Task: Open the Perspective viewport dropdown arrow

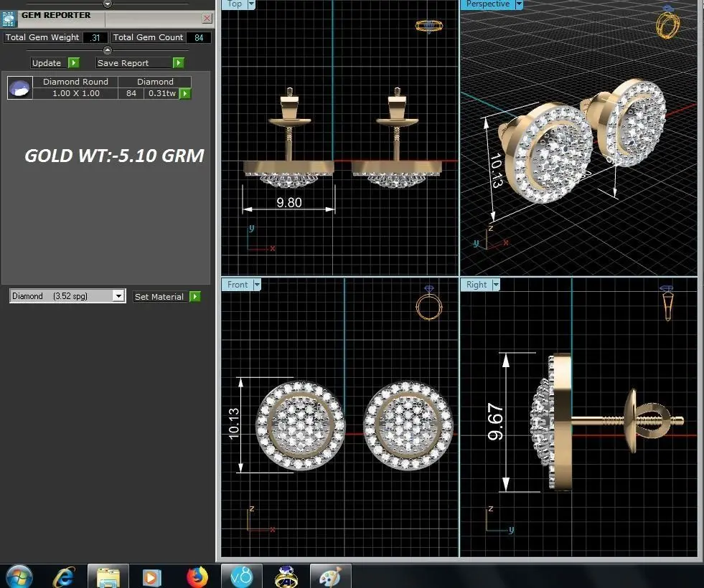Action: pos(519,4)
